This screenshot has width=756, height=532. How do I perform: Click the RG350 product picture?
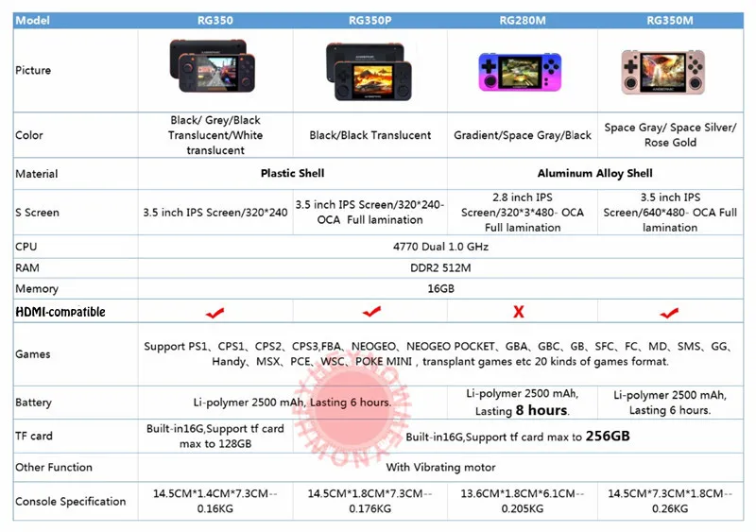pyautogui.click(x=213, y=65)
